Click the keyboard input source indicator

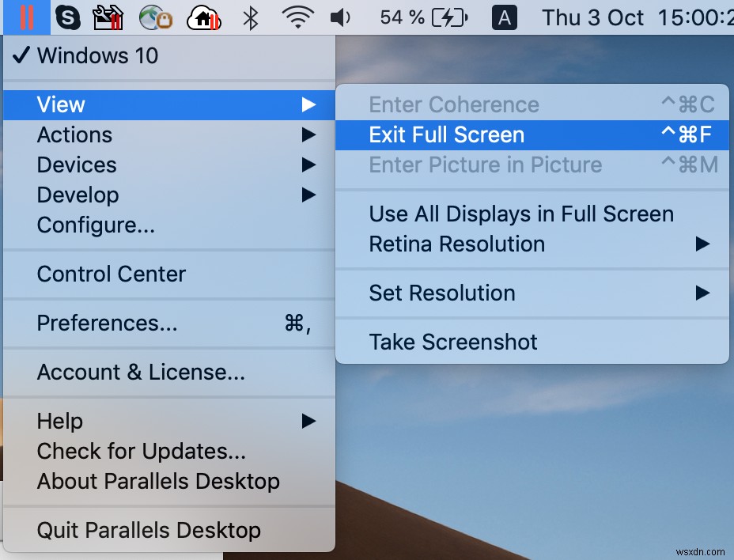[504, 17]
